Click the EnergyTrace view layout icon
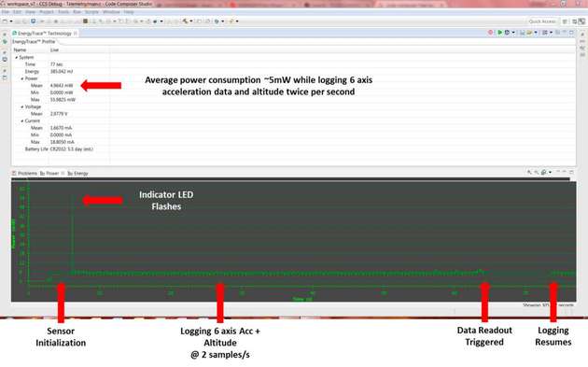The height and width of the screenshot is (367, 588). click(545, 33)
